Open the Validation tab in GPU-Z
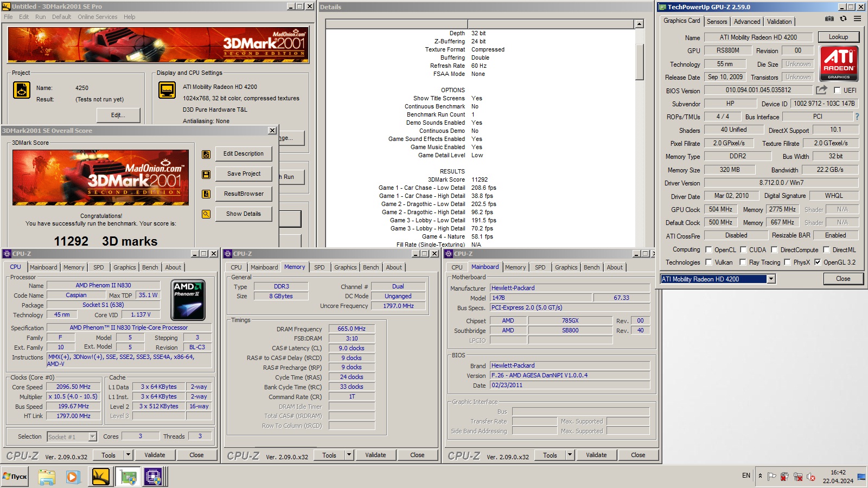The width and height of the screenshot is (868, 488). pos(779,22)
